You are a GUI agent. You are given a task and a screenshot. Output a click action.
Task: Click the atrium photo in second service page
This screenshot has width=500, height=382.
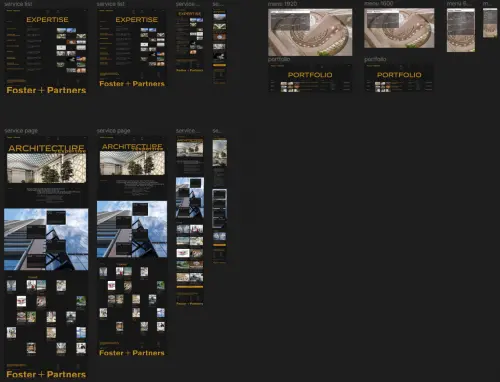pos(132,163)
